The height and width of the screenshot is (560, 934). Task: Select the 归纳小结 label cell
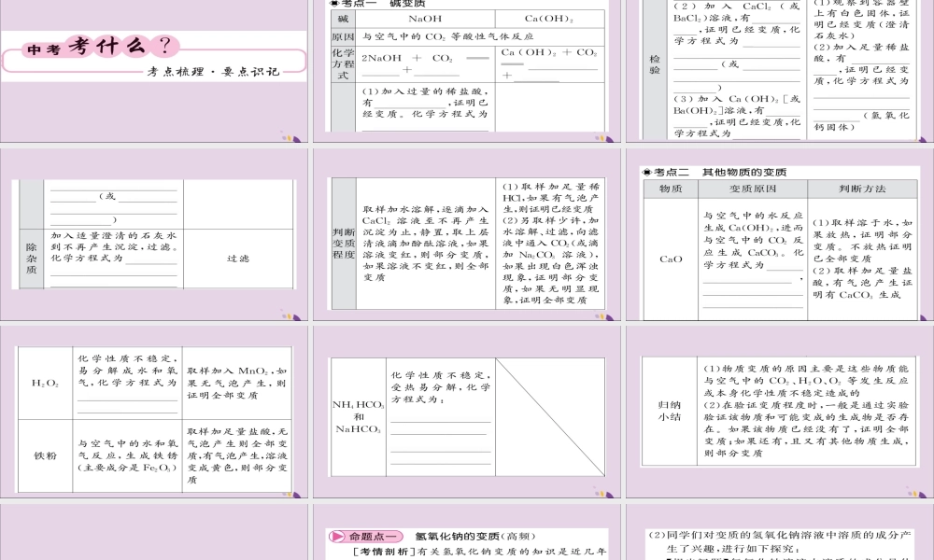[x=670, y=411]
